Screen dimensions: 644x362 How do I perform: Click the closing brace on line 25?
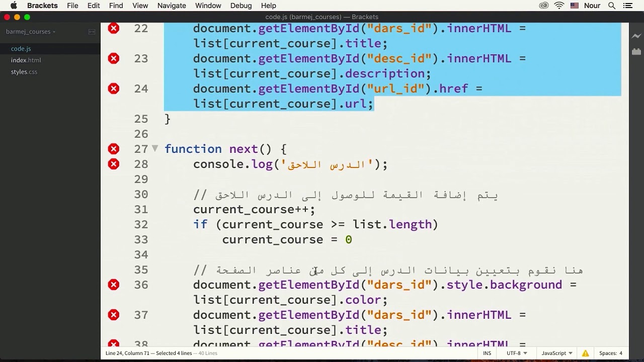coord(168,119)
